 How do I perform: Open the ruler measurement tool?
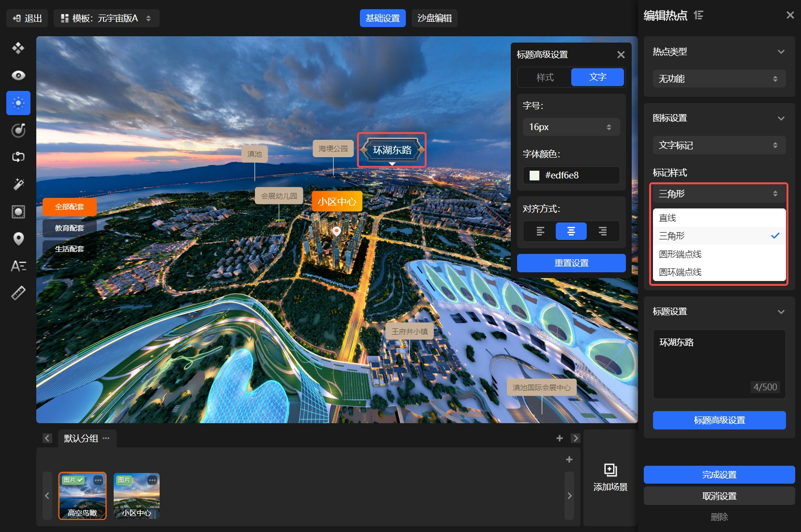(18, 293)
